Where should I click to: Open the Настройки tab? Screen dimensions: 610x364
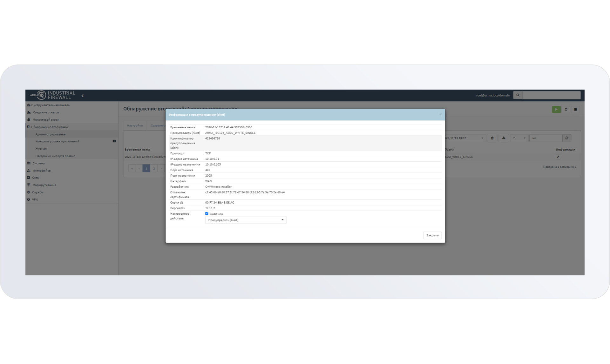(135, 125)
